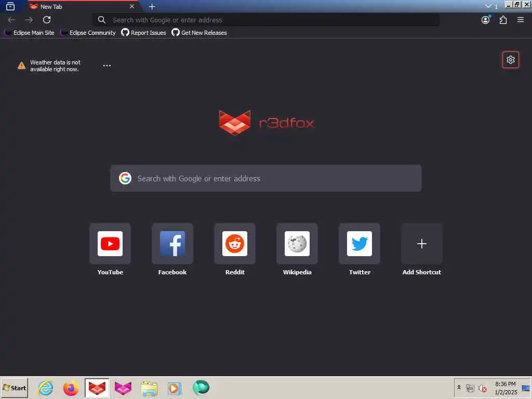This screenshot has height=399, width=532.
Task: Open Get New Releases bookmark
Action: (x=199, y=33)
